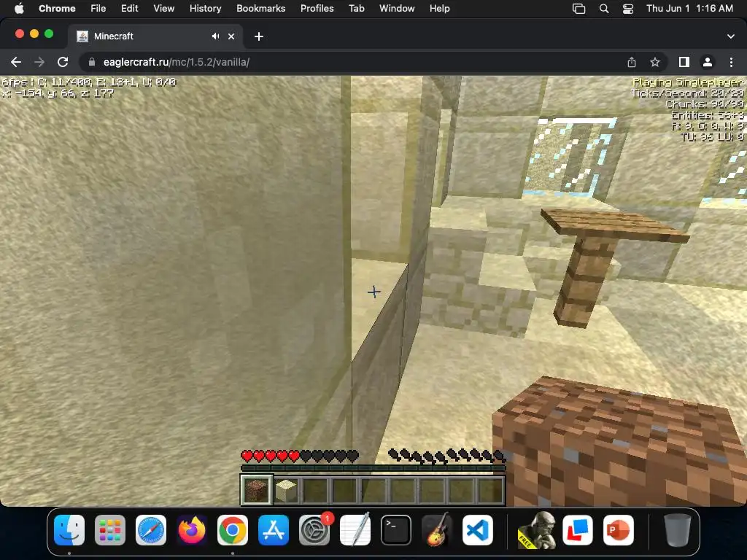Viewport: 747px width, 560px height.
Task: Click the Chrome forward arrow
Action: [39, 62]
